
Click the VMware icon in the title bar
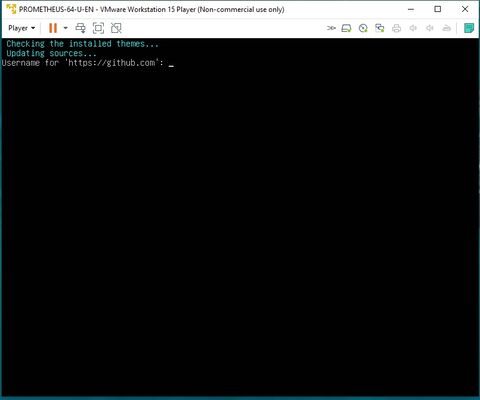[x=11, y=9]
